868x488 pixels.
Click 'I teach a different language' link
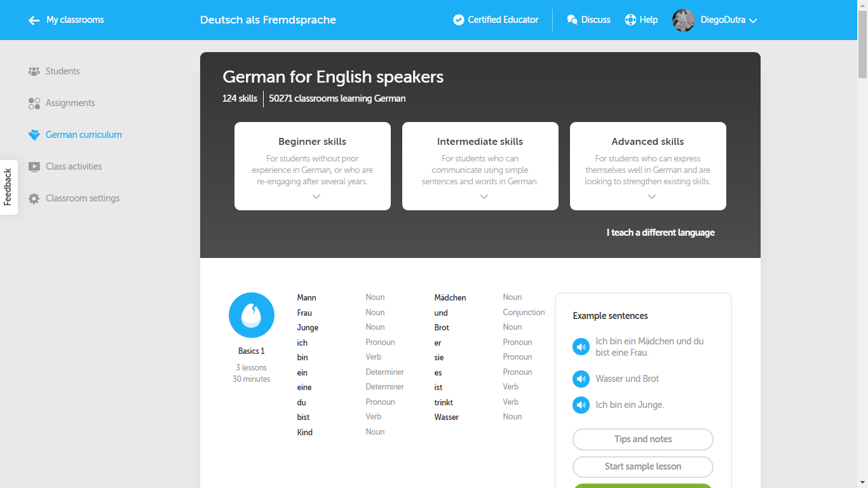tap(661, 232)
